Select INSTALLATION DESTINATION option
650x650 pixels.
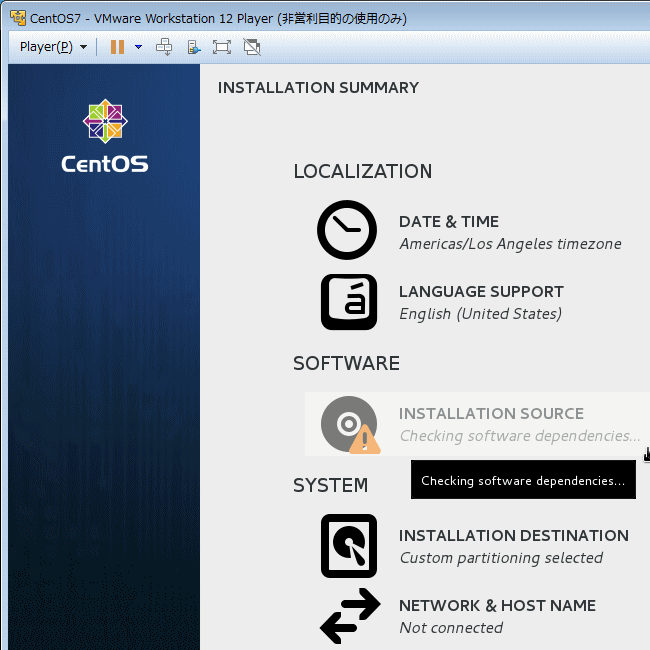(x=514, y=536)
